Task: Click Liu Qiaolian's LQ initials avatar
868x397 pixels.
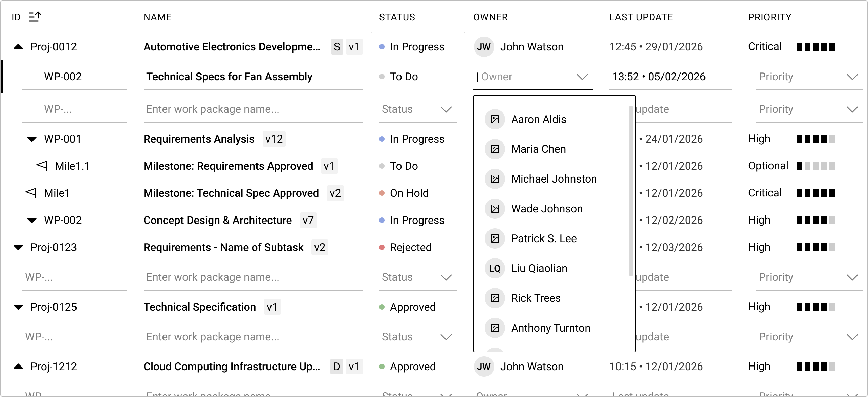Action: coord(495,268)
